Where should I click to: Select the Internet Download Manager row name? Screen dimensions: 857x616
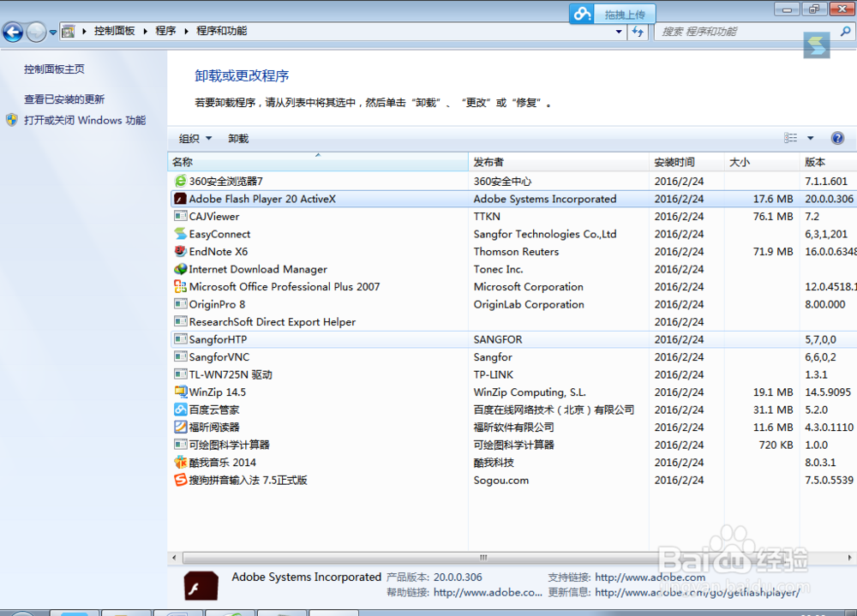[258, 269]
